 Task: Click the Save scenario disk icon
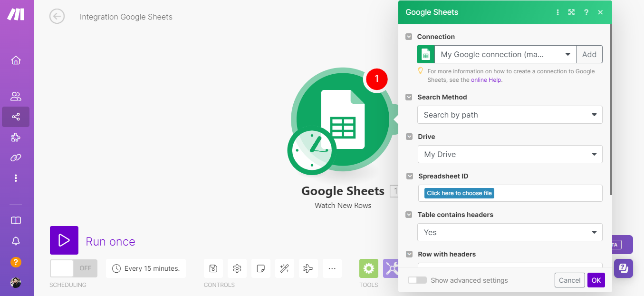coord(213,268)
